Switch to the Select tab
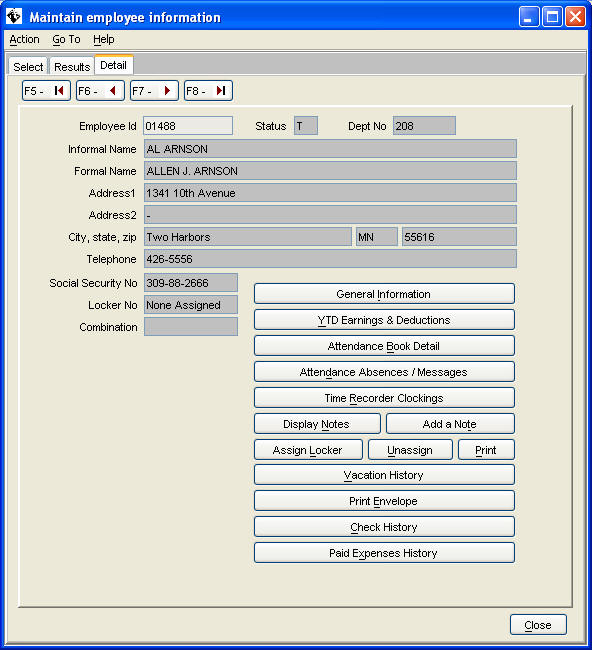 point(28,66)
